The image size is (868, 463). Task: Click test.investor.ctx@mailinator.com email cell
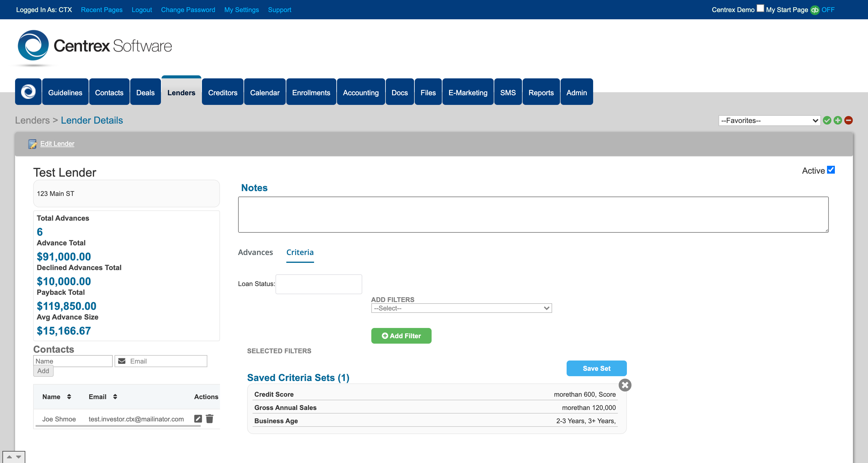136,419
